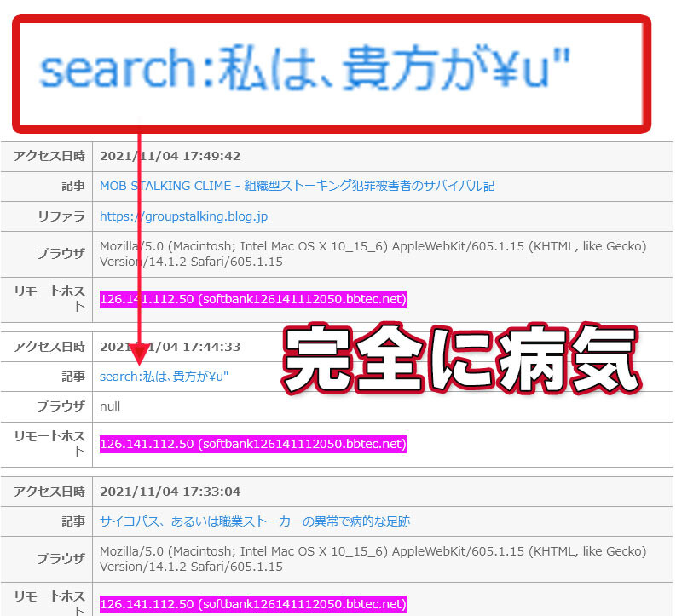Screen dimensions: 676x616
Task: Open the groupstalking.blog.jp referrer link
Action: coord(183,216)
